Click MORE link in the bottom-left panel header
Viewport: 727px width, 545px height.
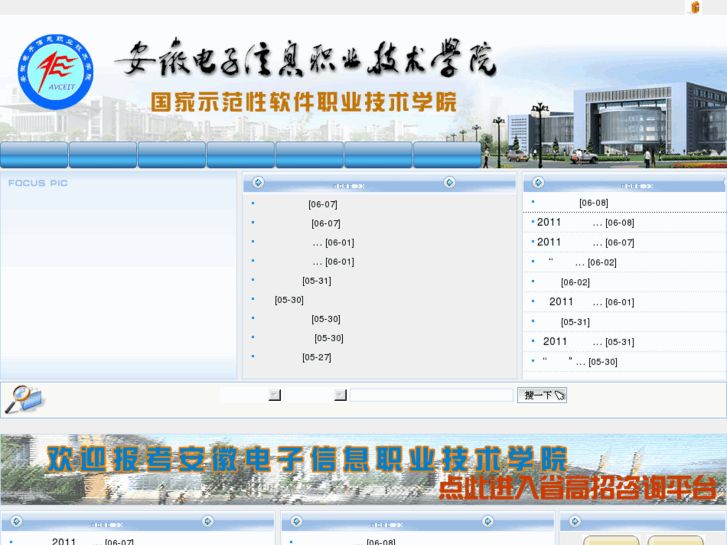pos(107,525)
